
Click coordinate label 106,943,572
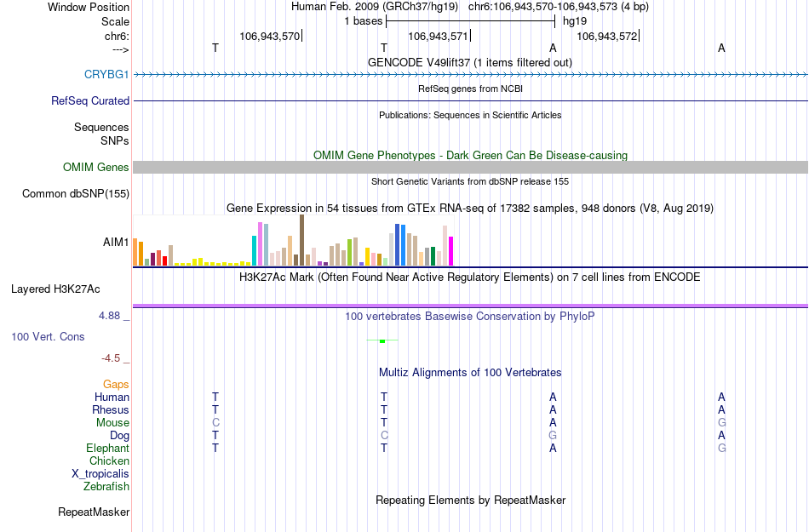click(606, 36)
